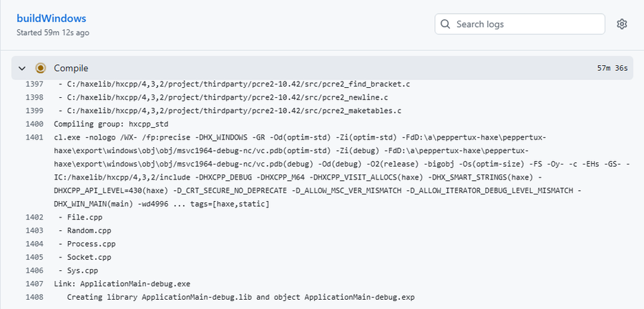Click line number 1397
Screen dimensions: 644x309
[34, 84]
